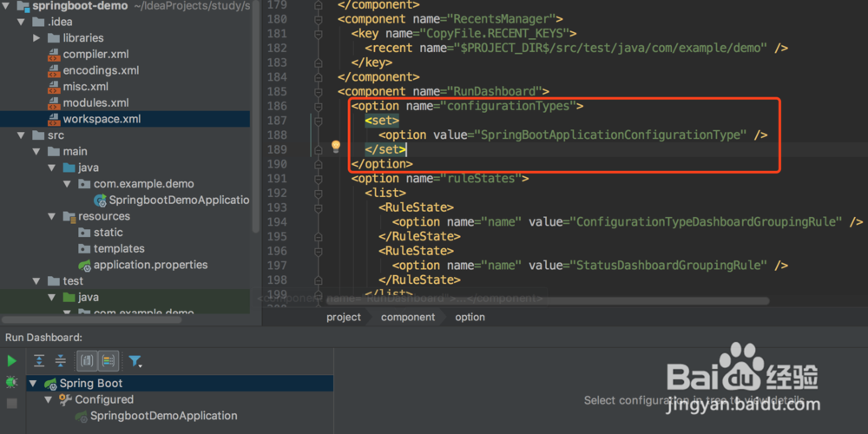Select SpringbootDemoApplication run configuration

point(163,416)
